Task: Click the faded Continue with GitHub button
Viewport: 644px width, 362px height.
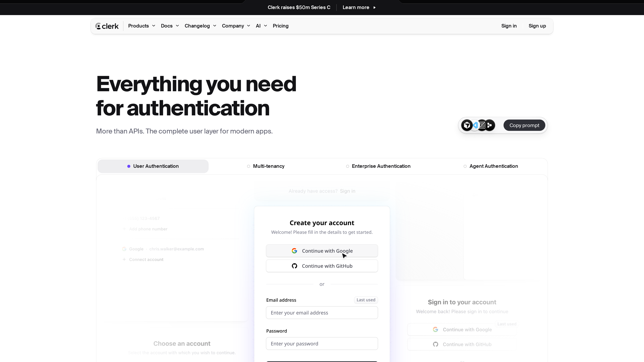Action: (462, 344)
